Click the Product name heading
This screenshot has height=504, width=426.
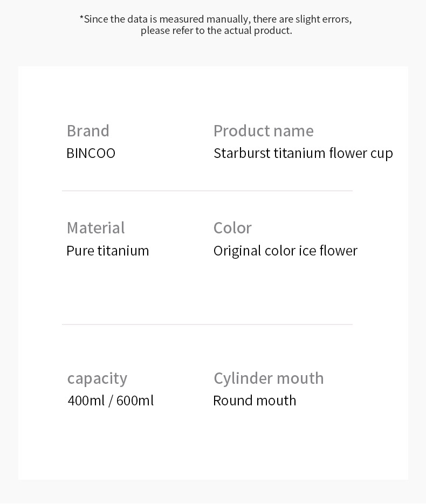[263, 131]
